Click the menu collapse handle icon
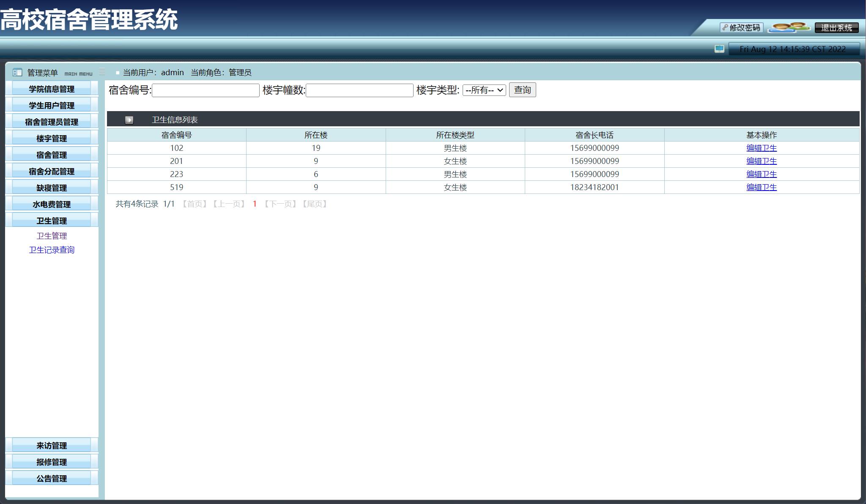Viewport: 866px width, 504px height. 102,72
